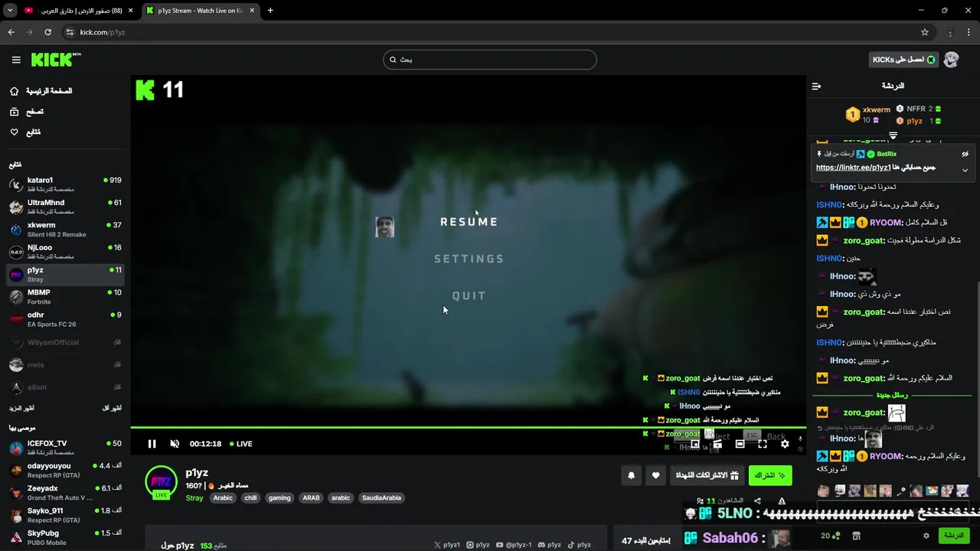Open xkwerm Silent Hill 2 Remake channel
This screenshot has width=980, height=551.
(65, 230)
